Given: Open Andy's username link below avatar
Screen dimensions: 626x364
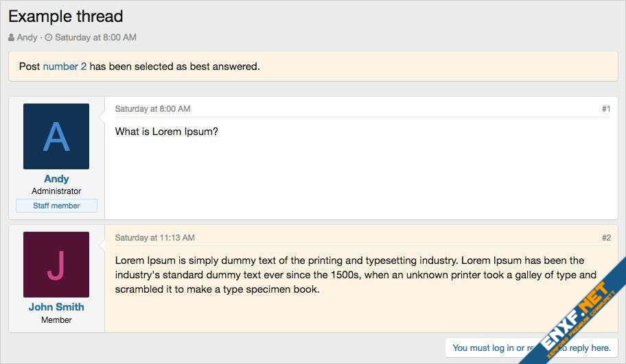Looking at the screenshot, I should 56,179.
